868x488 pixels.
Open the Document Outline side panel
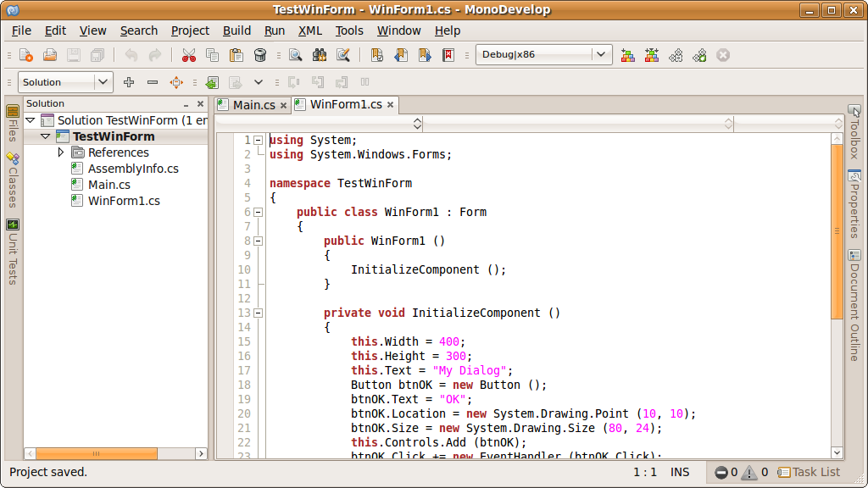pos(854,305)
